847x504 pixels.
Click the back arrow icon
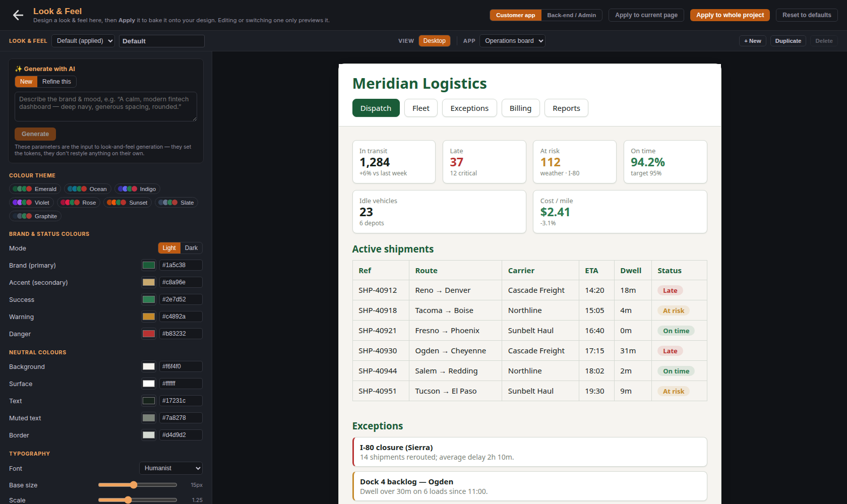coord(18,15)
